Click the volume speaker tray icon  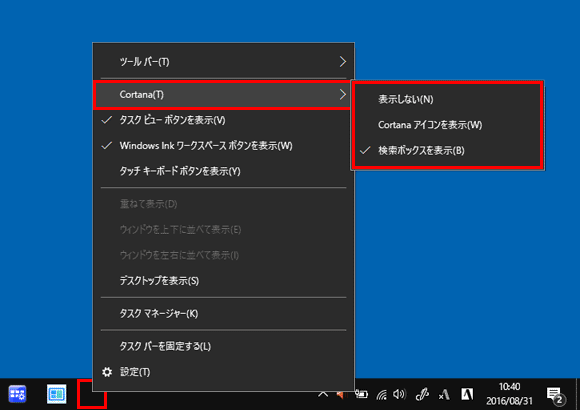(x=399, y=394)
